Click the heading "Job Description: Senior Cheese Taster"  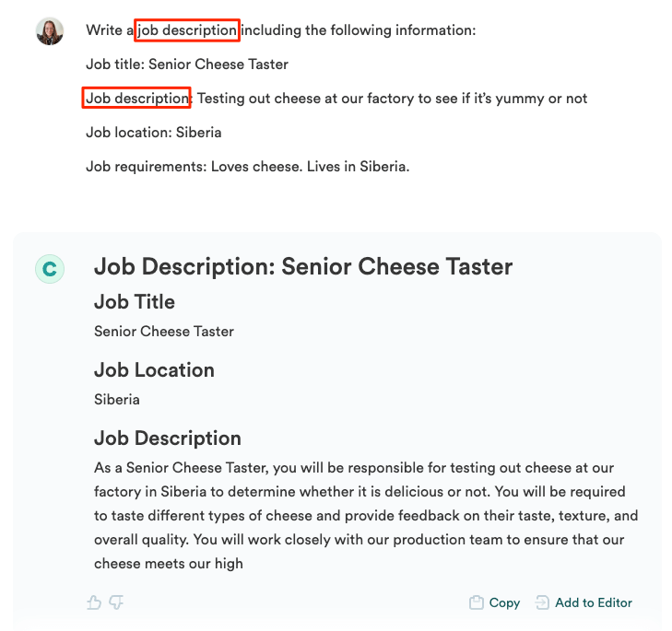(x=303, y=267)
